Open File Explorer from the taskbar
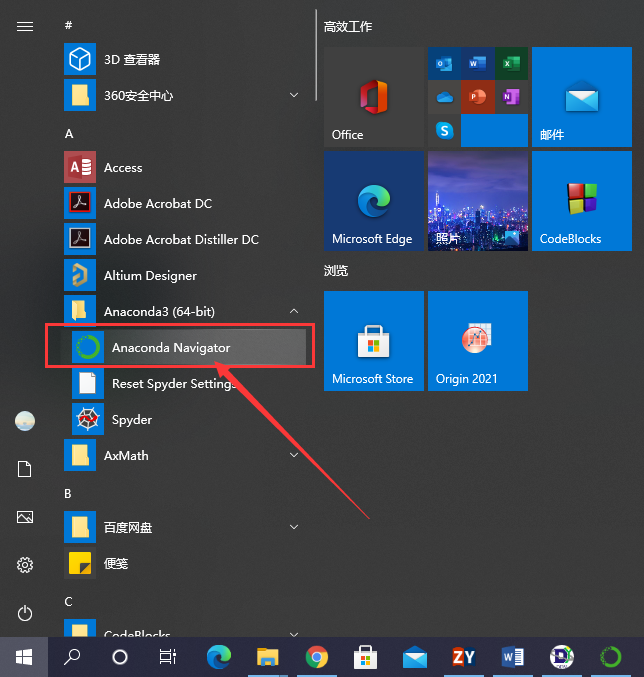The width and height of the screenshot is (644, 677). point(268,657)
